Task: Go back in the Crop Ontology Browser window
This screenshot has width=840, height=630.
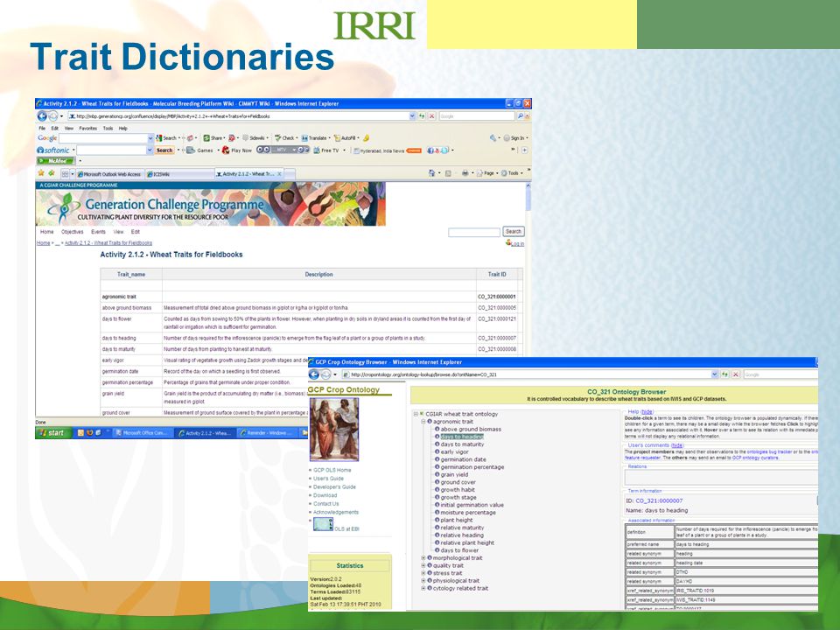Action: pos(314,374)
